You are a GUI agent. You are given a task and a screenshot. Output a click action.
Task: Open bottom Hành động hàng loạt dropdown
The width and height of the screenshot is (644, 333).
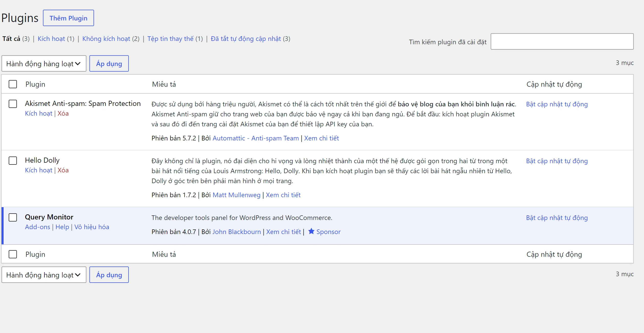[x=44, y=275]
